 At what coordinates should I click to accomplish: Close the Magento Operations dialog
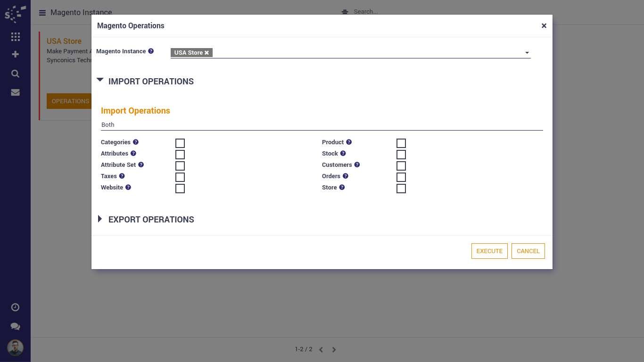pos(544,26)
